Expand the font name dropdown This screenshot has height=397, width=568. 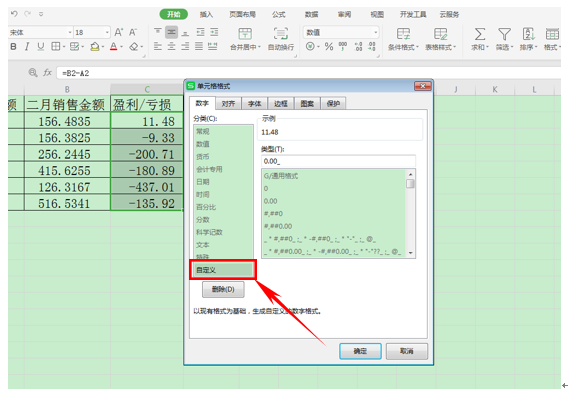pos(70,33)
